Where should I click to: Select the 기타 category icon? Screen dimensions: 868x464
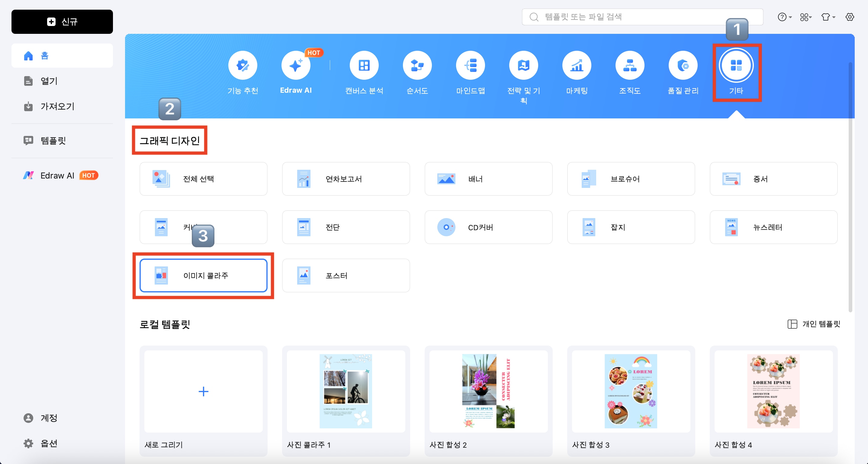(737, 66)
